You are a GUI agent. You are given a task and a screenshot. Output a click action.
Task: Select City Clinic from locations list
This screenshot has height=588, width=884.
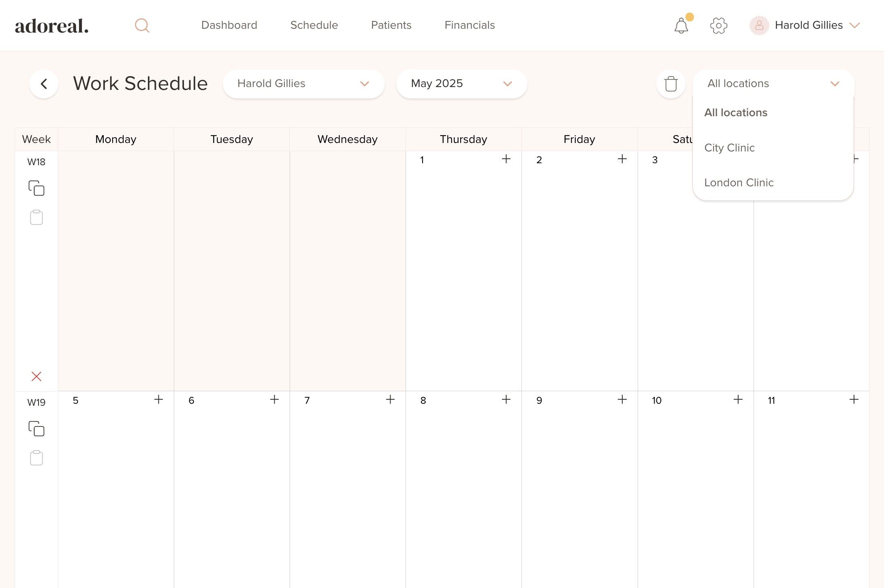point(729,148)
